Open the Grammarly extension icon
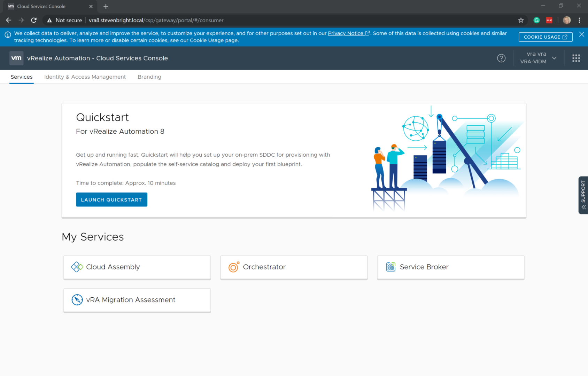Viewport: 588px width, 376px height. 536,20
